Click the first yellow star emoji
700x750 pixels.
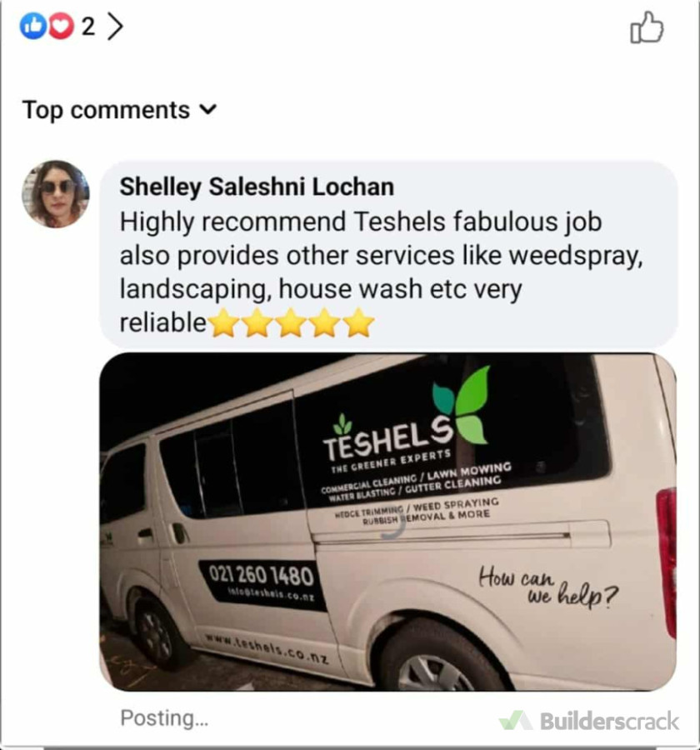(x=224, y=322)
